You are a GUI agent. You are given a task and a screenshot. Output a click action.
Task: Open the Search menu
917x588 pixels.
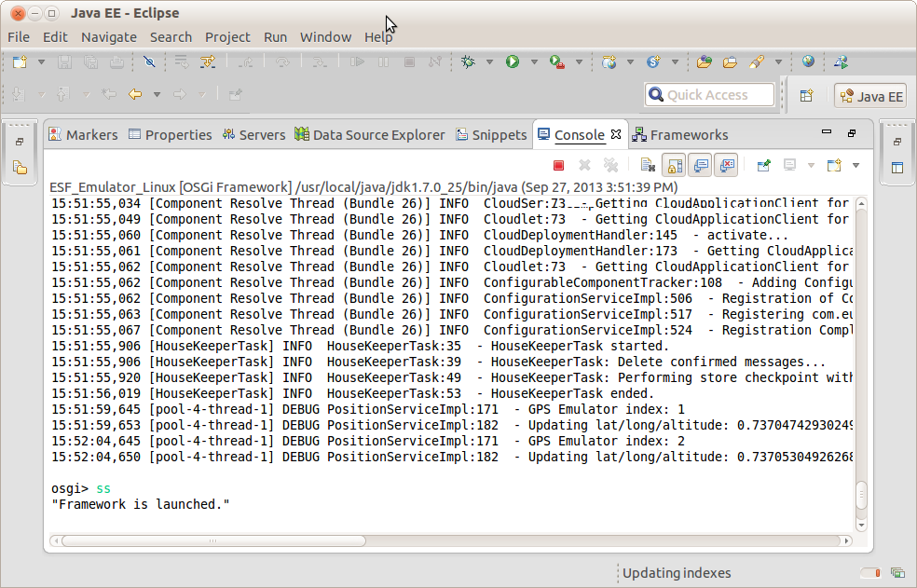(171, 37)
